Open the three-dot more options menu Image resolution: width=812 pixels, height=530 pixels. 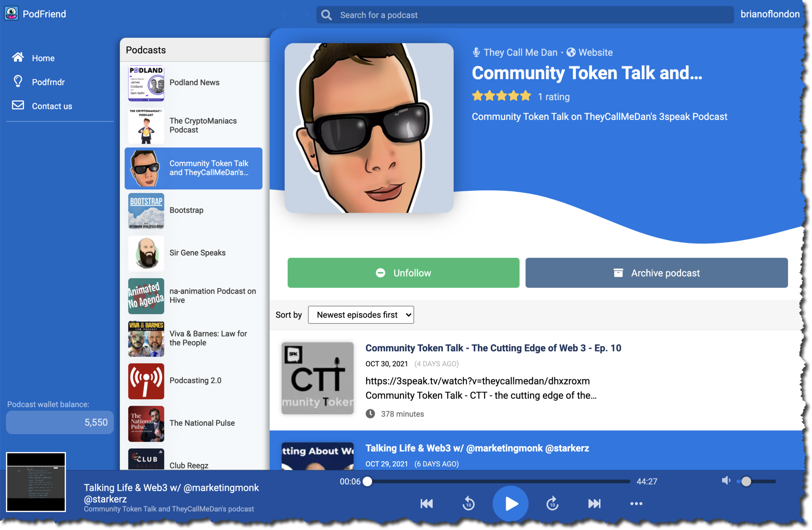pos(636,503)
